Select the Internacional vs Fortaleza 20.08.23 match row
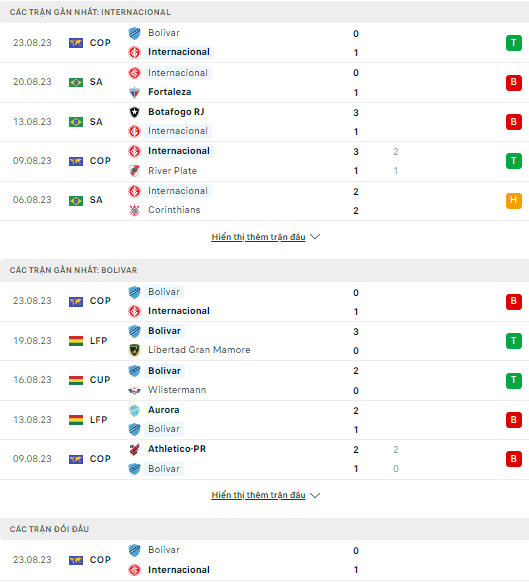The width and height of the screenshot is (529, 583). click(264, 83)
